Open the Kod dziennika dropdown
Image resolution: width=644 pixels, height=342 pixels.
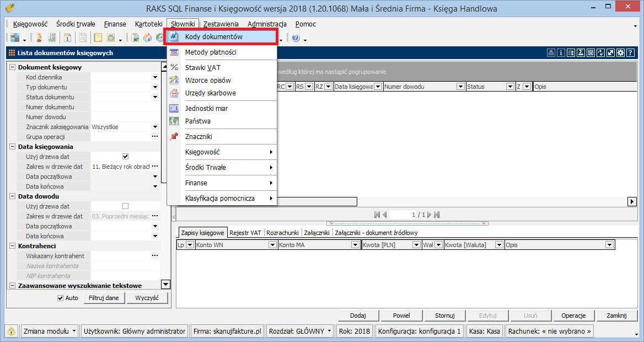coord(155,77)
